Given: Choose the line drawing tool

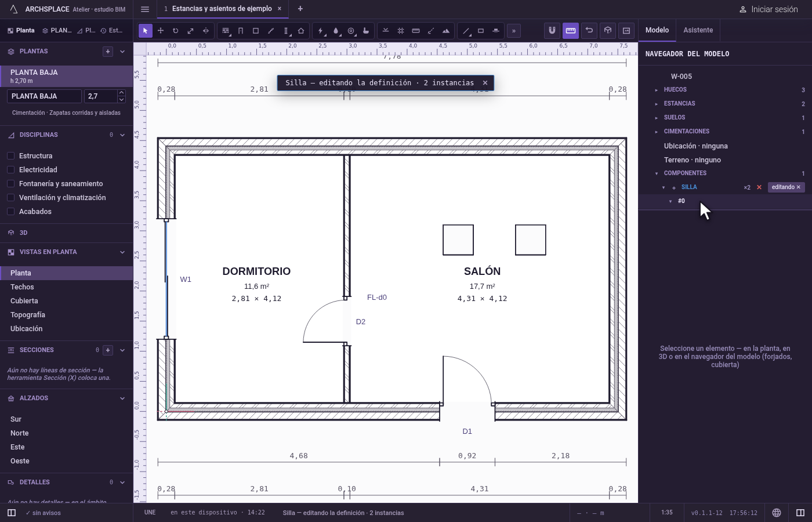Looking at the screenshot, I should (466, 31).
